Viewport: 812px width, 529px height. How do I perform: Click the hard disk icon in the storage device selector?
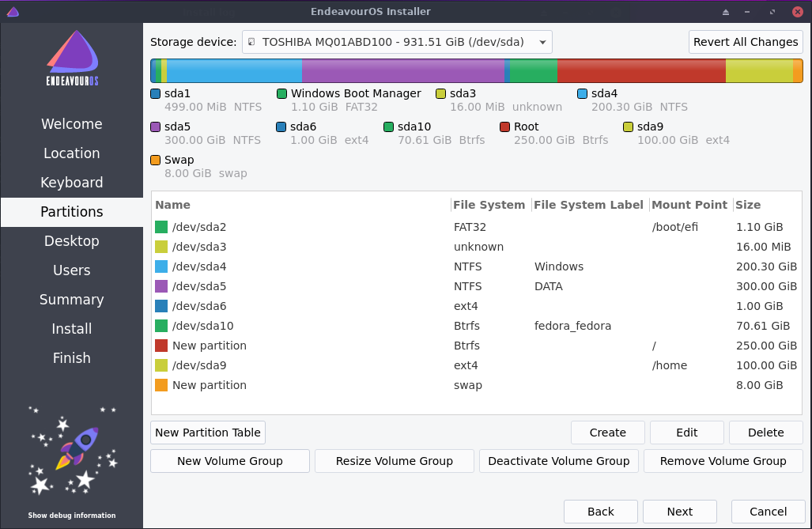tap(251, 42)
